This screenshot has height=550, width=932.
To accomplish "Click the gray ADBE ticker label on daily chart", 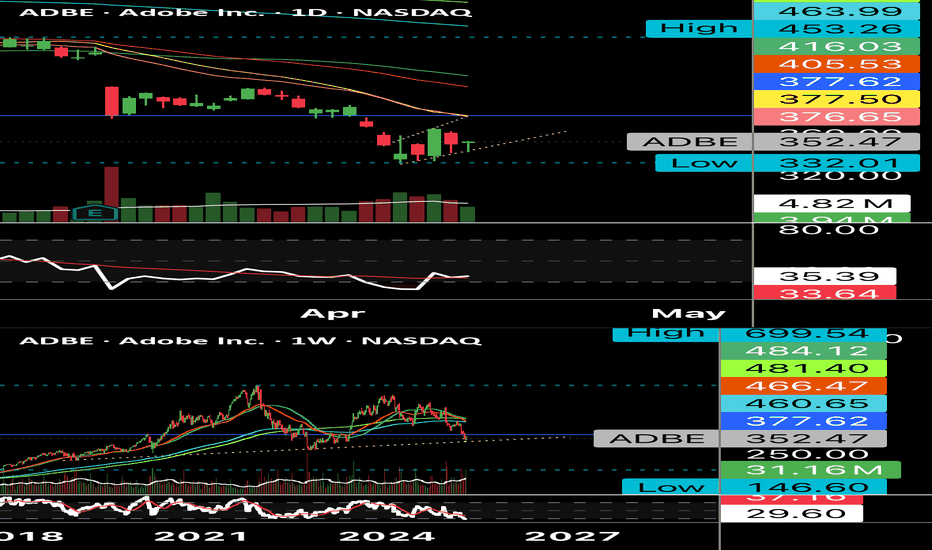I will 690,142.
